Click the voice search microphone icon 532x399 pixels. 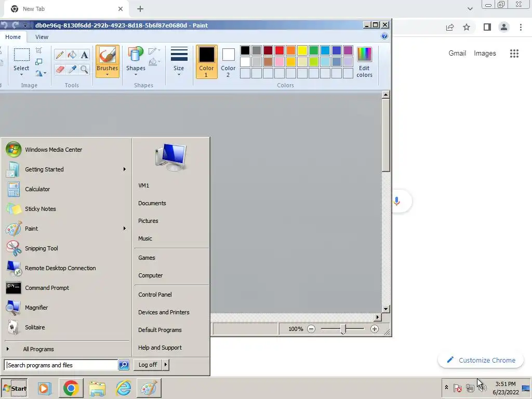click(396, 201)
